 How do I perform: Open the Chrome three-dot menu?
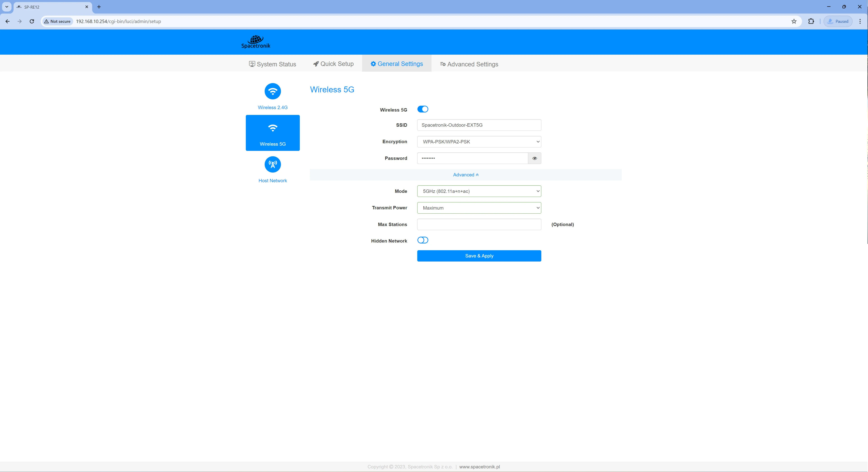[860, 21]
